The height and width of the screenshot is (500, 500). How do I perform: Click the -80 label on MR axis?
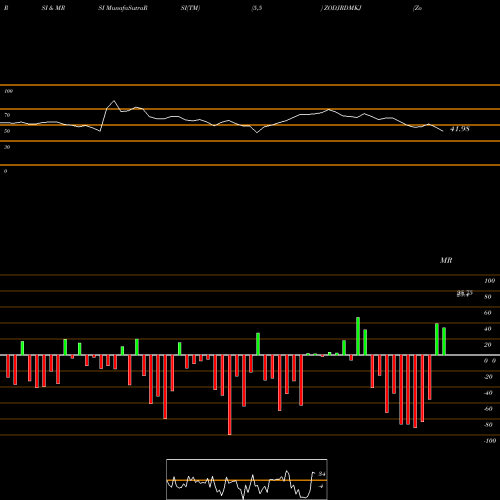coord(488,425)
